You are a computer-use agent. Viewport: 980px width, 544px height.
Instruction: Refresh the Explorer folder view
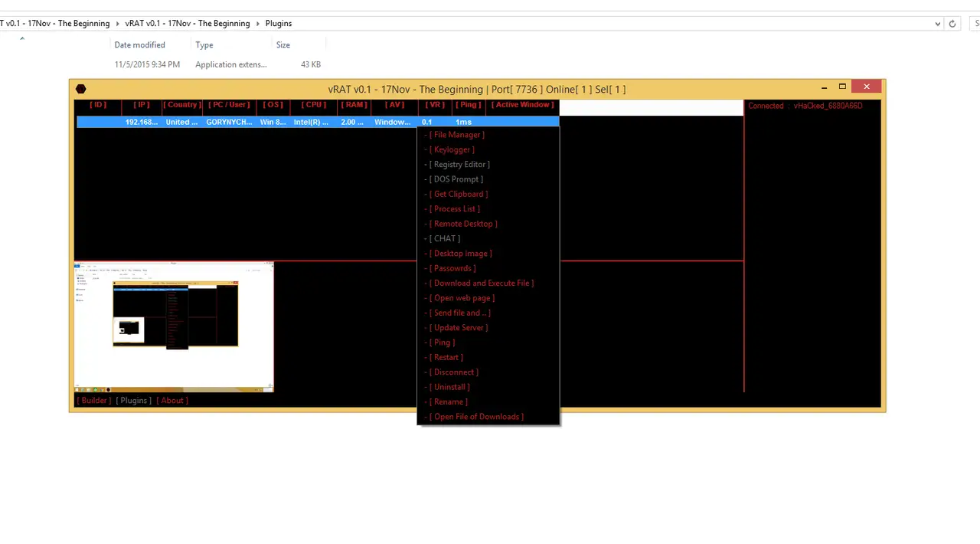(952, 24)
